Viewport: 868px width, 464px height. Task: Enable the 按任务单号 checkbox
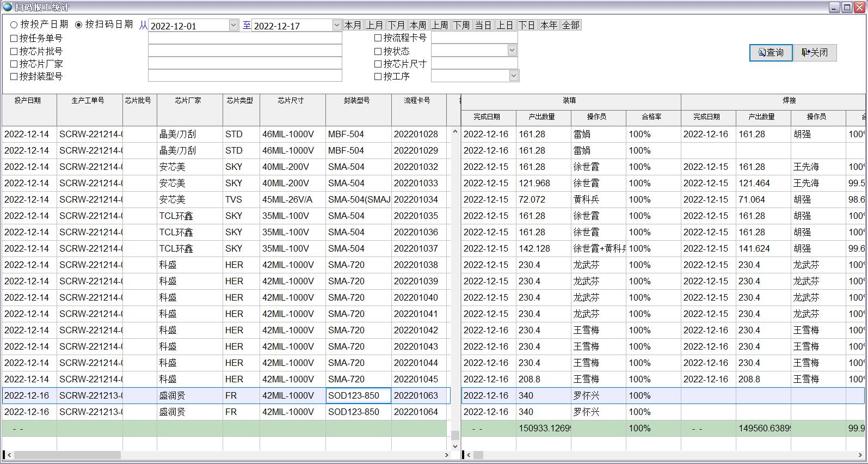[x=14, y=39]
